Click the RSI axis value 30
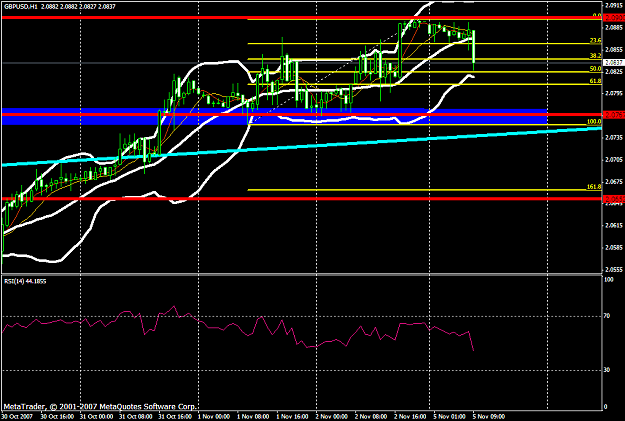 pyautogui.click(x=607, y=370)
